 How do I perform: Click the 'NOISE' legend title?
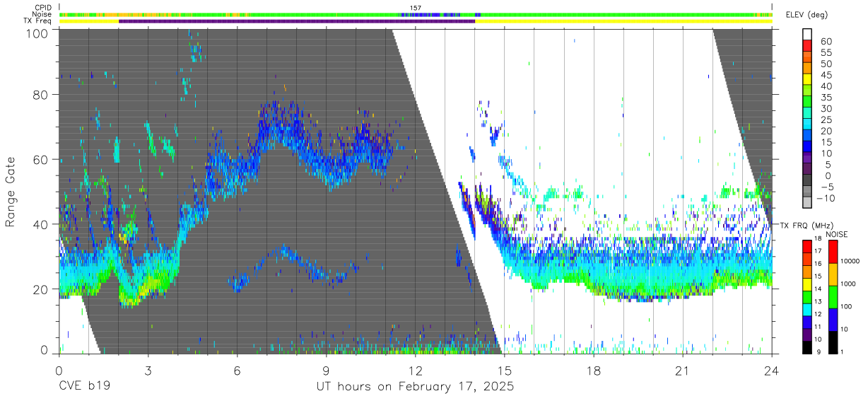pyautogui.click(x=837, y=234)
